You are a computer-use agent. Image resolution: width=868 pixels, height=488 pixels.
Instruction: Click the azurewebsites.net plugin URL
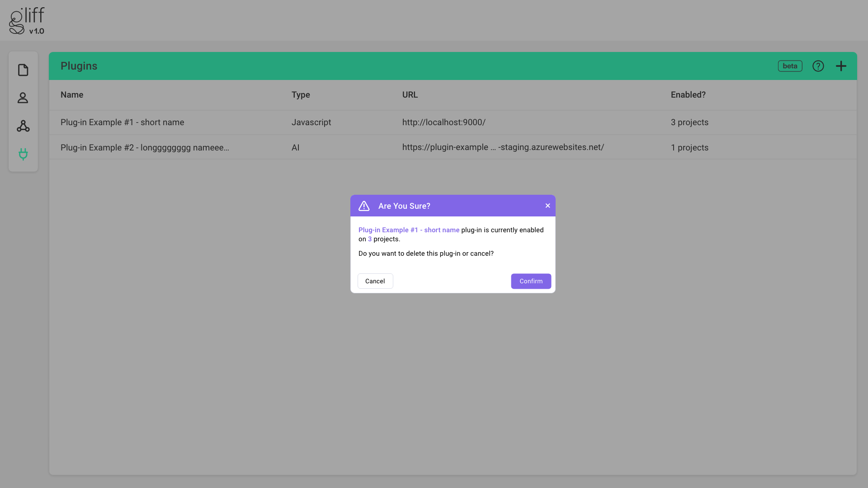503,147
